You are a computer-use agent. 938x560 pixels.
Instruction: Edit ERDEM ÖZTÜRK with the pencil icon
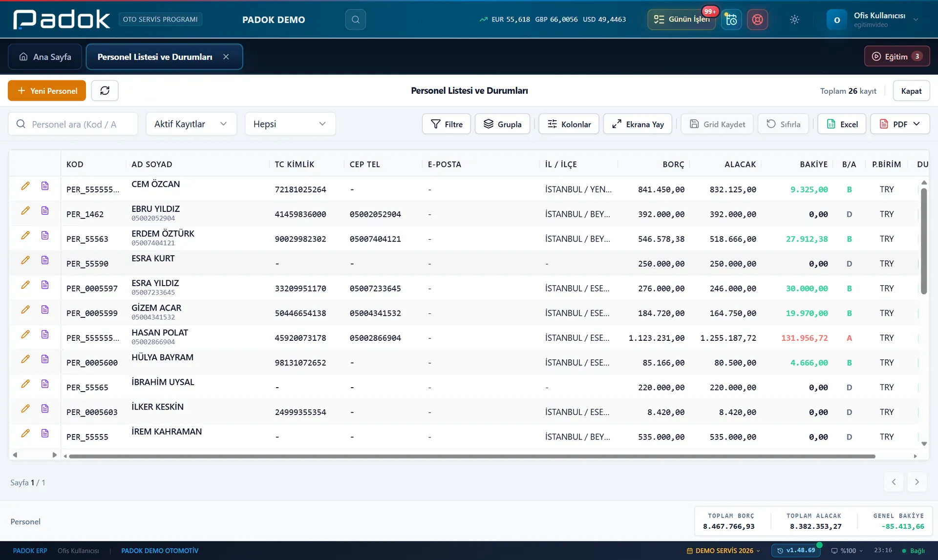[25, 235]
